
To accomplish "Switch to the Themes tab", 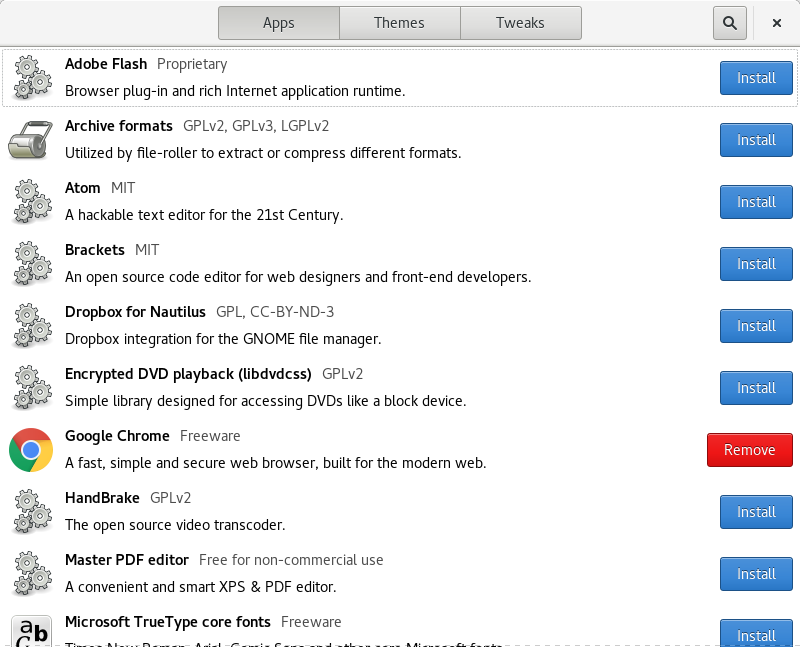I will [x=399, y=23].
